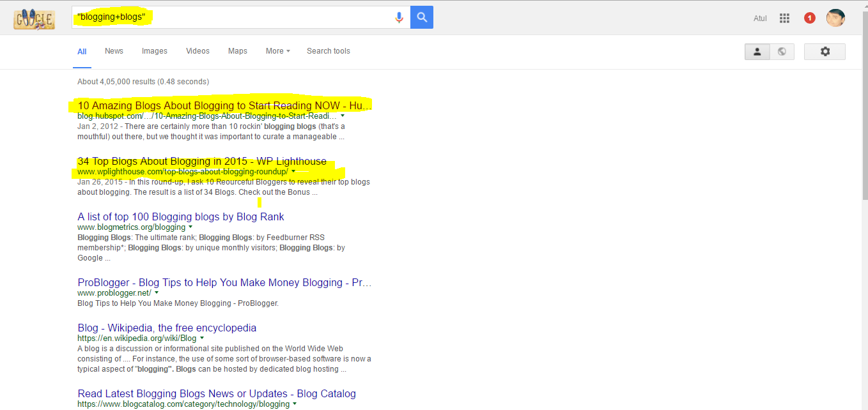Image resolution: width=868 pixels, height=410 pixels.
Task: Show private results with person icon
Action: pos(757,52)
